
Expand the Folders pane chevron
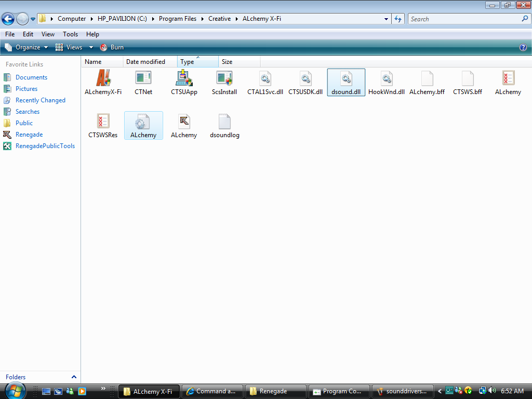click(74, 377)
